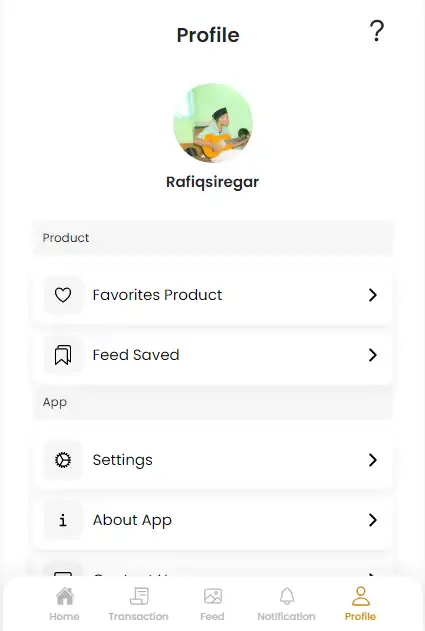
Task: Open the Favorites Product text link
Action: click(x=157, y=295)
